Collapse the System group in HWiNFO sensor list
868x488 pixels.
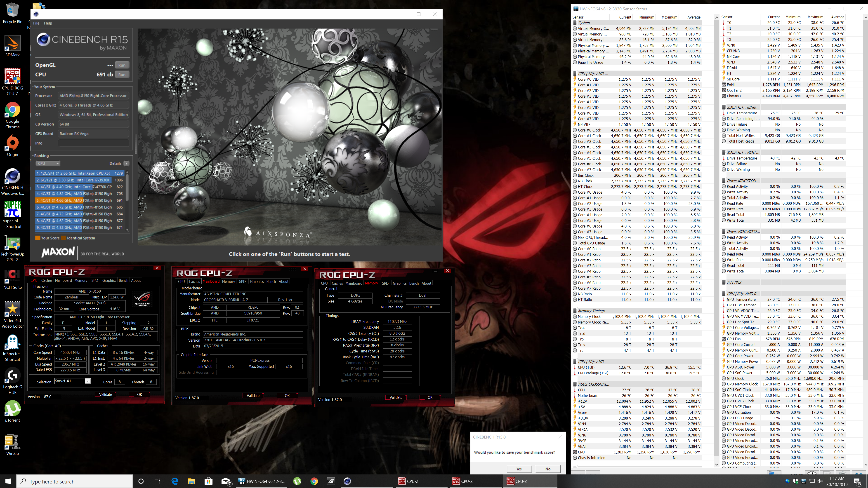click(x=575, y=23)
